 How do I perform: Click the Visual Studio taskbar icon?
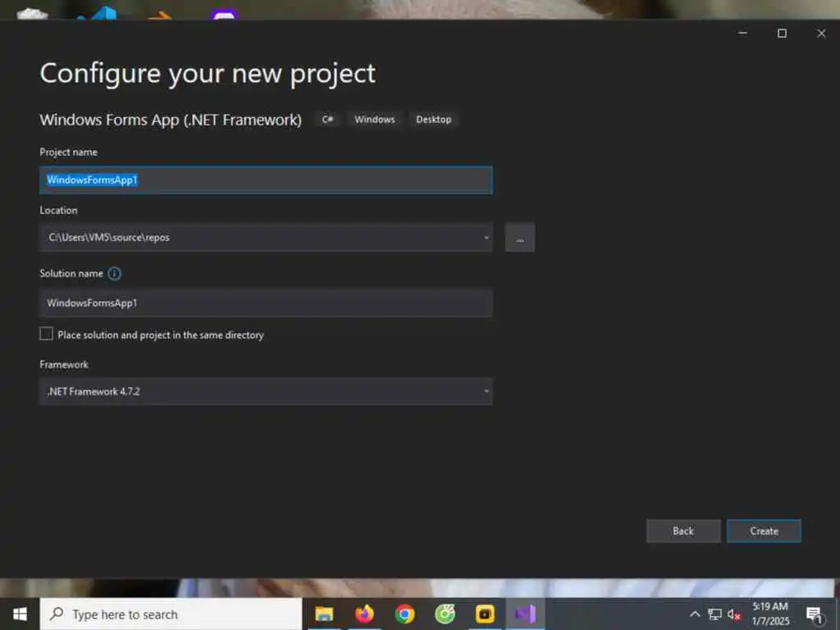(525, 614)
